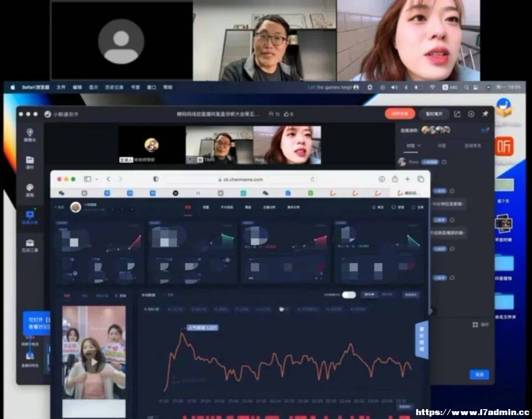Click the thumbs-up like icon in meeting title bar
Screen dimensions: 532x419
[288, 114]
